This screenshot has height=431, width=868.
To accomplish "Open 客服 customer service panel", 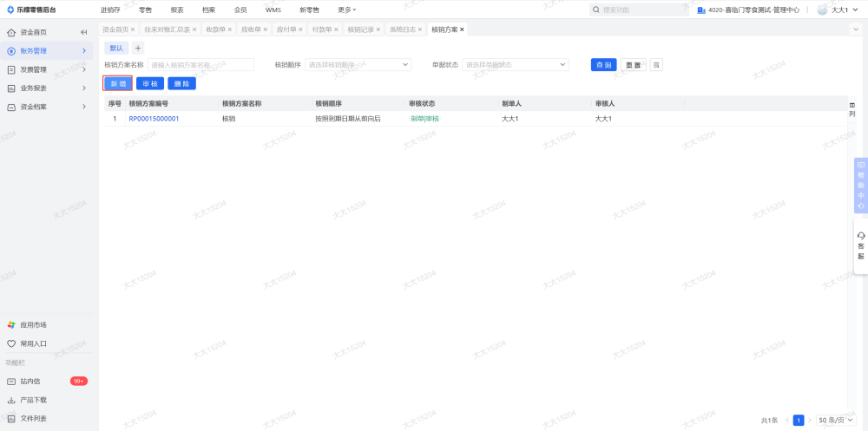I will point(861,246).
